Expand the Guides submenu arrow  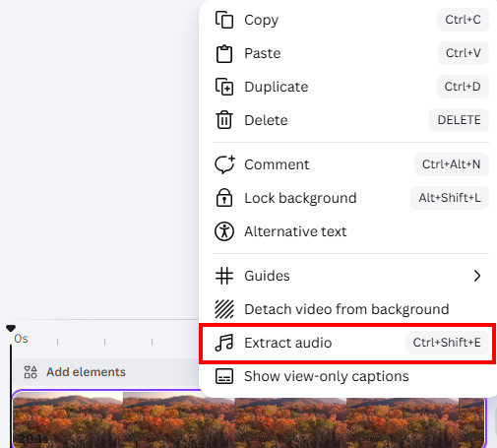coord(477,276)
